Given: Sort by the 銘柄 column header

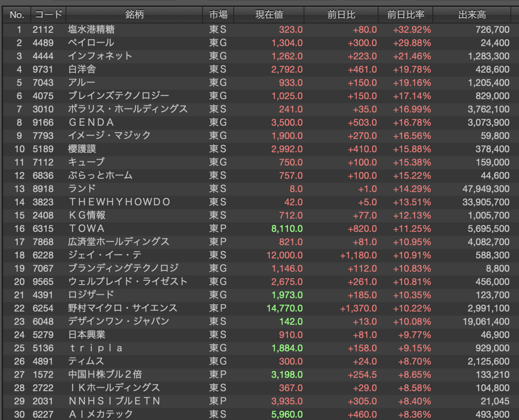Looking at the screenshot, I should click(x=134, y=15).
